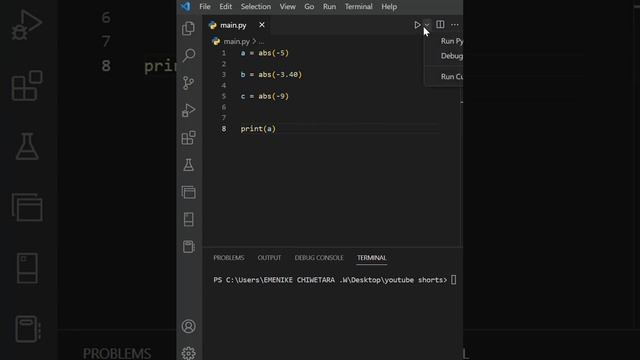The height and width of the screenshot is (360, 640).
Task: Click the breadcrumb ellipsis after main.py
Action: [x=261, y=42]
